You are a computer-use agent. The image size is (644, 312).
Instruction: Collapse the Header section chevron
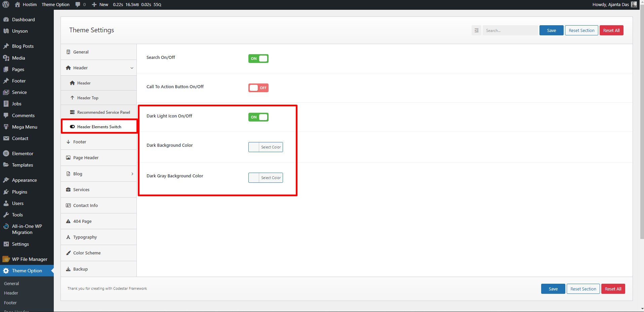click(132, 68)
